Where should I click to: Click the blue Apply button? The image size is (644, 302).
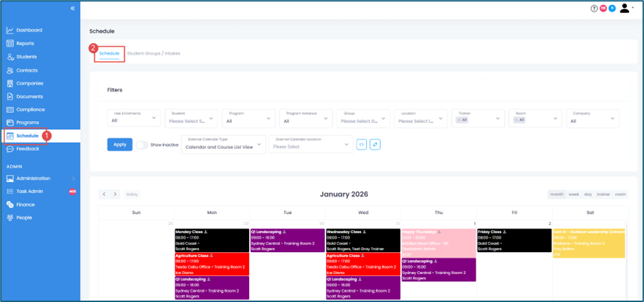[119, 145]
